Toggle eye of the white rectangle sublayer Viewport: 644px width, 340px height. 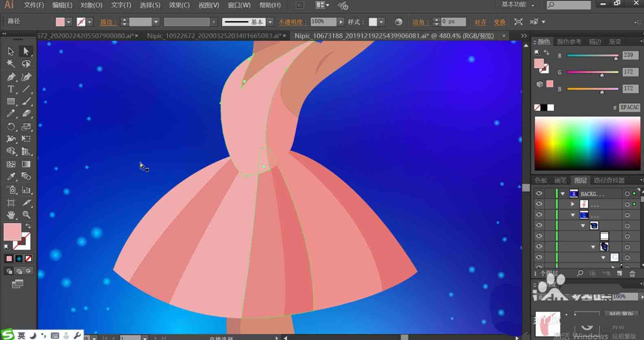[x=539, y=236]
